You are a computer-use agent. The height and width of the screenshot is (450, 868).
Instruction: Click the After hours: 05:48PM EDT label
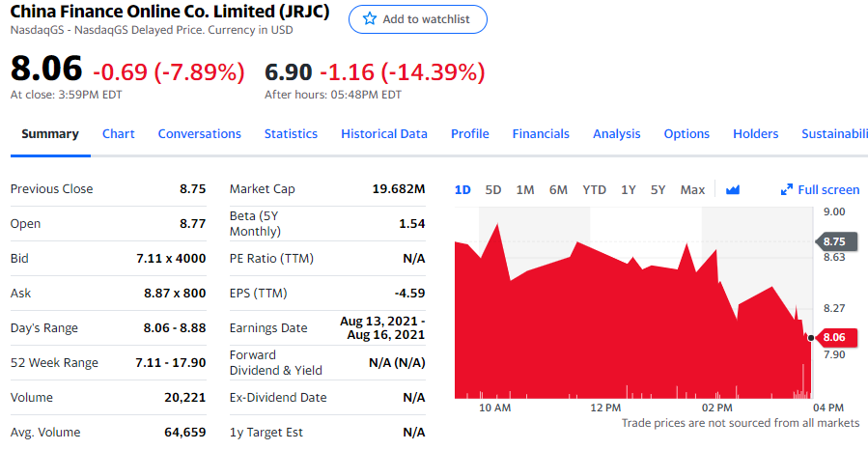333,95
